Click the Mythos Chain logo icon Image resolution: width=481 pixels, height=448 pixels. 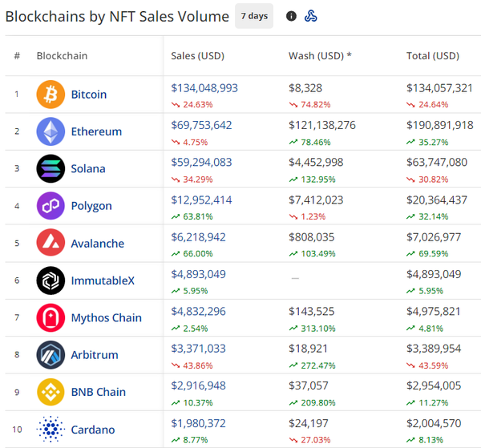51,317
